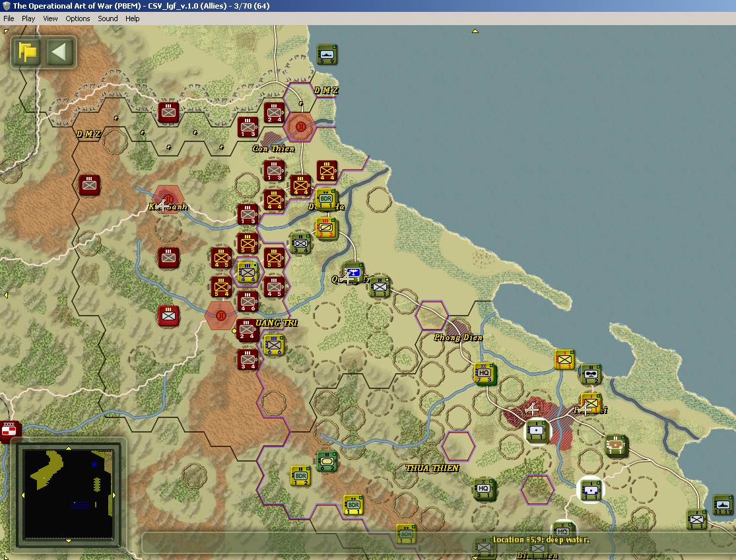Click the yellow flags button
The image size is (736, 560).
pos(28,52)
